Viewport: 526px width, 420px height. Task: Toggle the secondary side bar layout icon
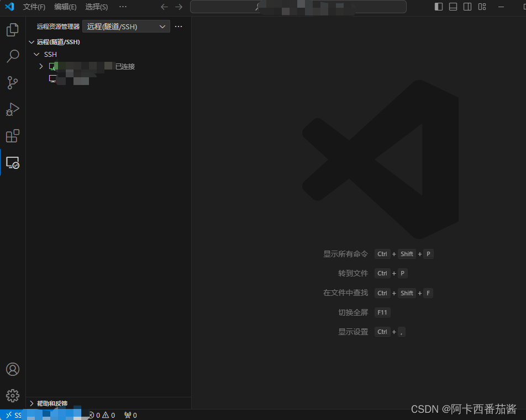click(x=467, y=7)
